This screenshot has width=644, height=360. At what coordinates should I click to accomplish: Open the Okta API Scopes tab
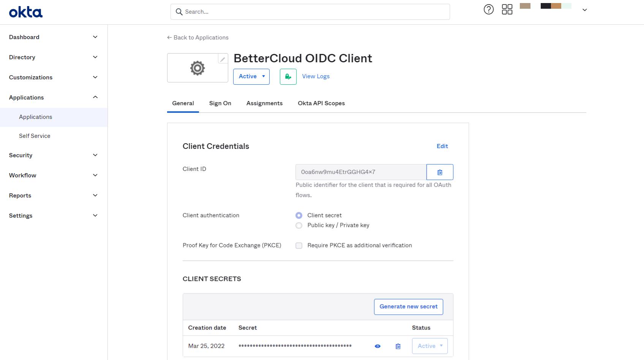[321, 103]
